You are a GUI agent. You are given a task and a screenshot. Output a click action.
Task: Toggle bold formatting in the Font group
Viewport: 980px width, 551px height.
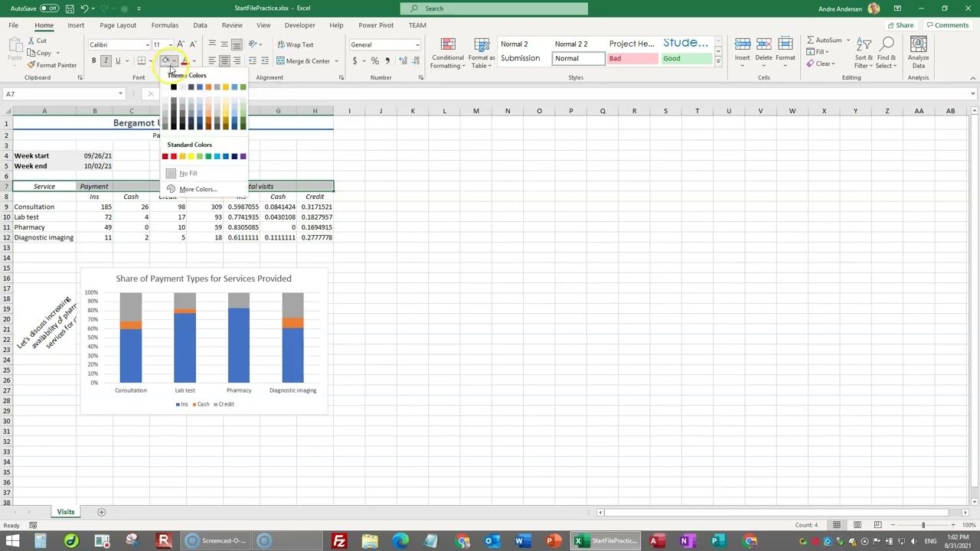tap(94, 61)
